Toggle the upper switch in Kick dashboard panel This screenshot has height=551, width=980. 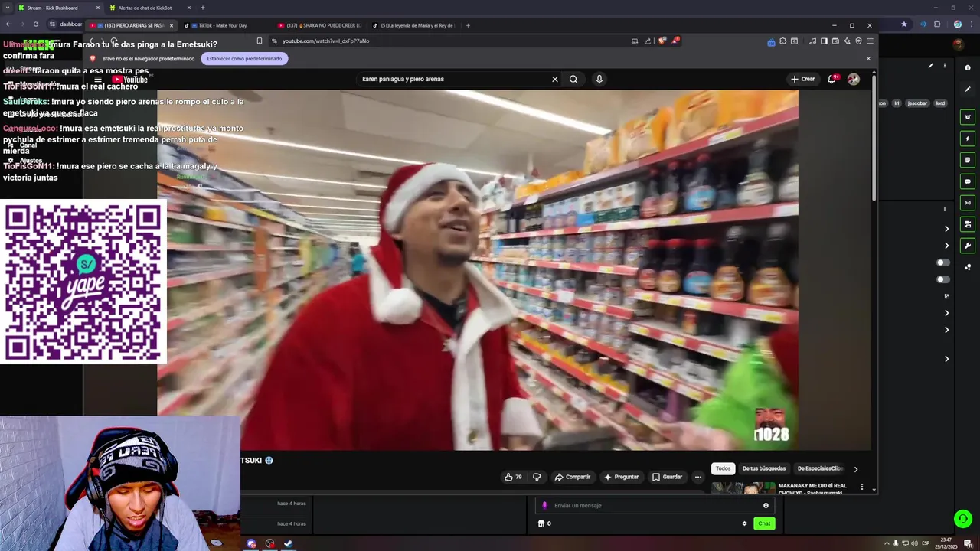(943, 262)
